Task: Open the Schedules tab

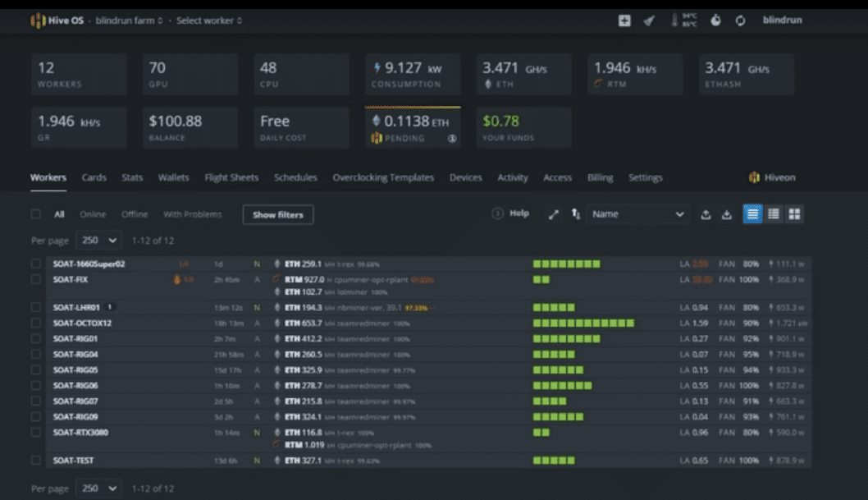Action: (x=295, y=177)
